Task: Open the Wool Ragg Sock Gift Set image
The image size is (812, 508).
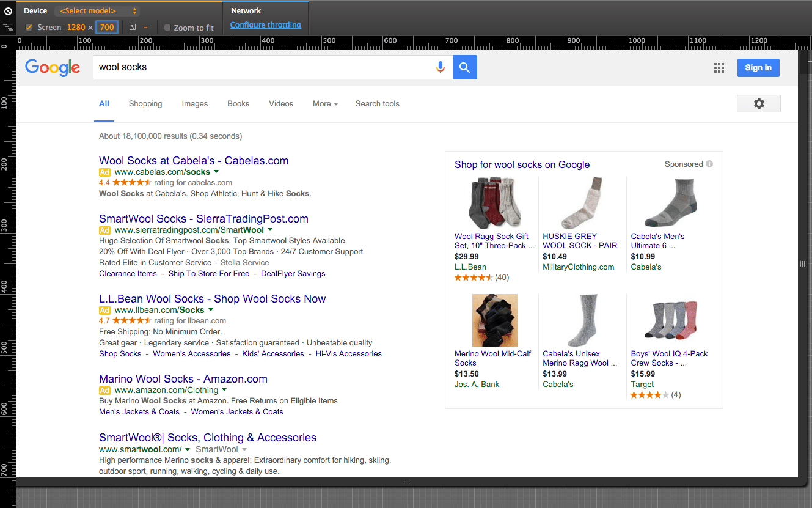Action: point(494,204)
